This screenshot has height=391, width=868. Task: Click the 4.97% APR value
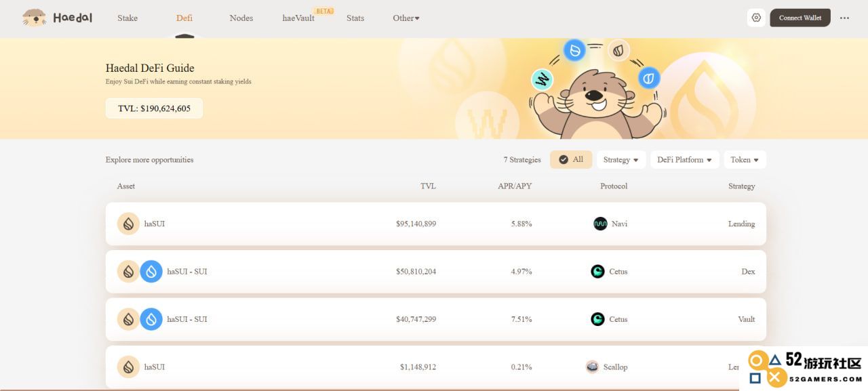coord(521,272)
